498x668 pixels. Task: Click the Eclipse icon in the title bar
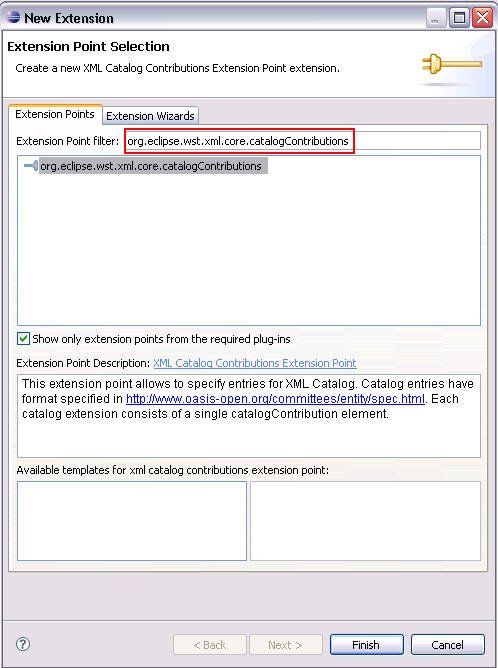pyautogui.click(x=14, y=17)
